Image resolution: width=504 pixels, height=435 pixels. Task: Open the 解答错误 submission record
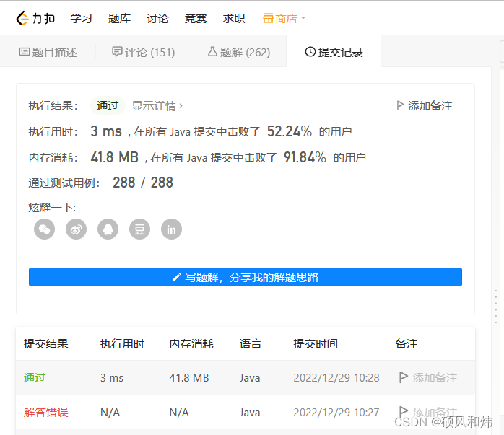(246, 412)
